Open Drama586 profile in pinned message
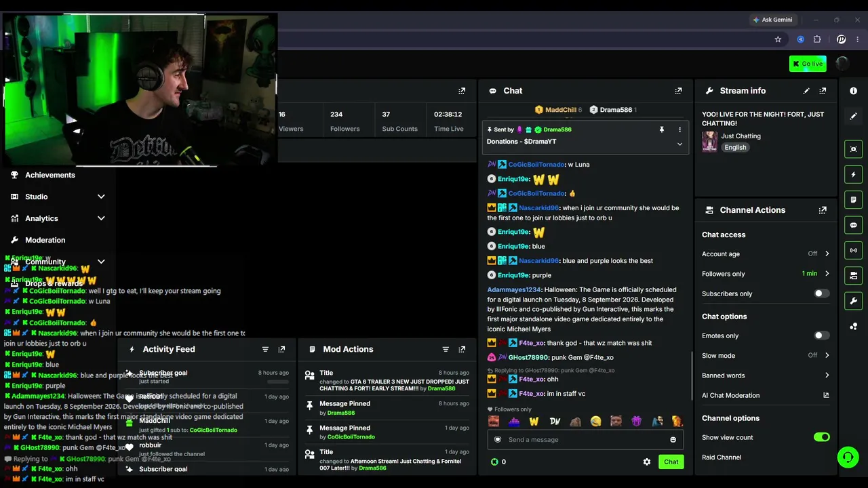This screenshot has height=488, width=868. pos(557,129)
